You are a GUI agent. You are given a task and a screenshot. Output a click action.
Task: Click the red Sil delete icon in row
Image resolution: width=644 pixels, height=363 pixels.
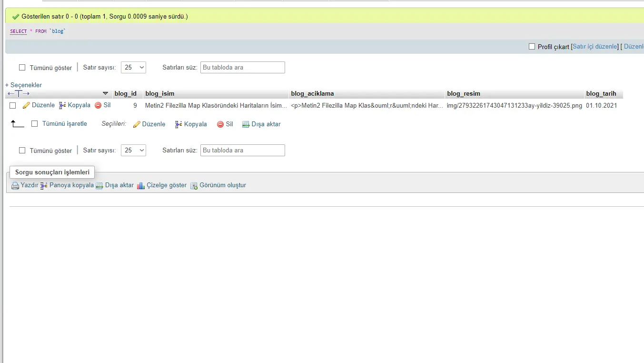[x=98, y=105]
